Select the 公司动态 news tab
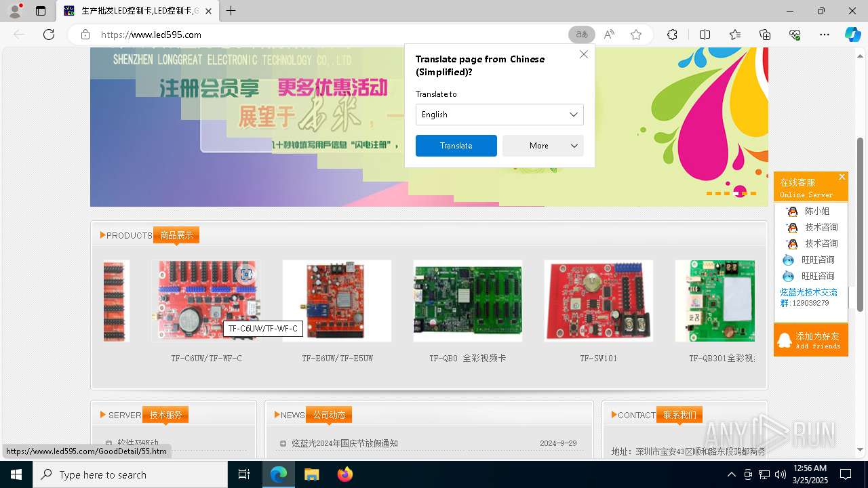The image size is (868, 488). [x=329, y=415]
